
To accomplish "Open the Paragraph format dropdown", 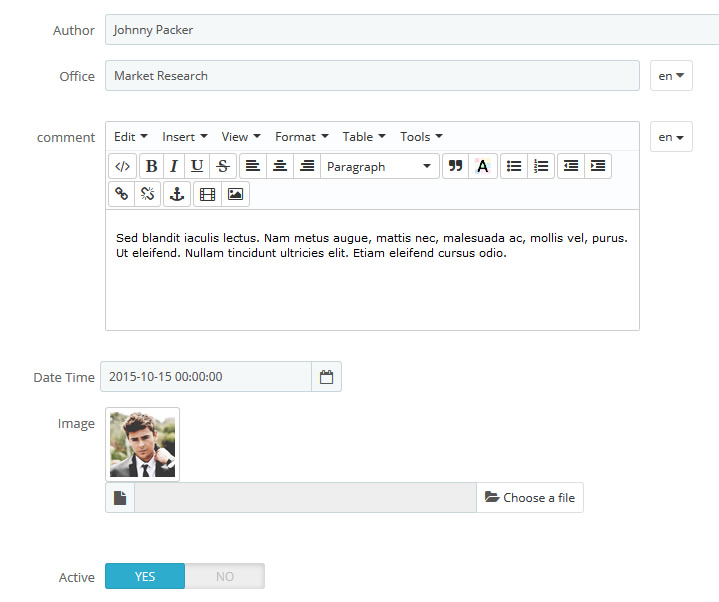I will (380, 166).
